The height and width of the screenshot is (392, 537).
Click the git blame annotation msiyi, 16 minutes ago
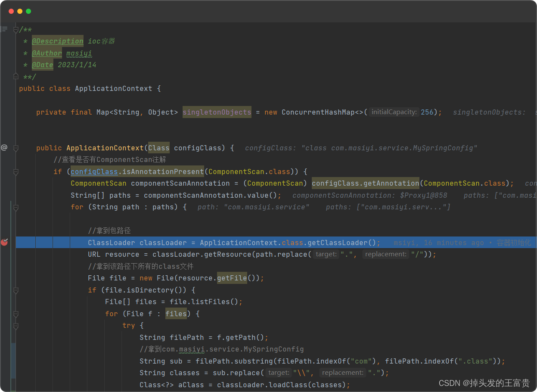click(x=435, y=243)
